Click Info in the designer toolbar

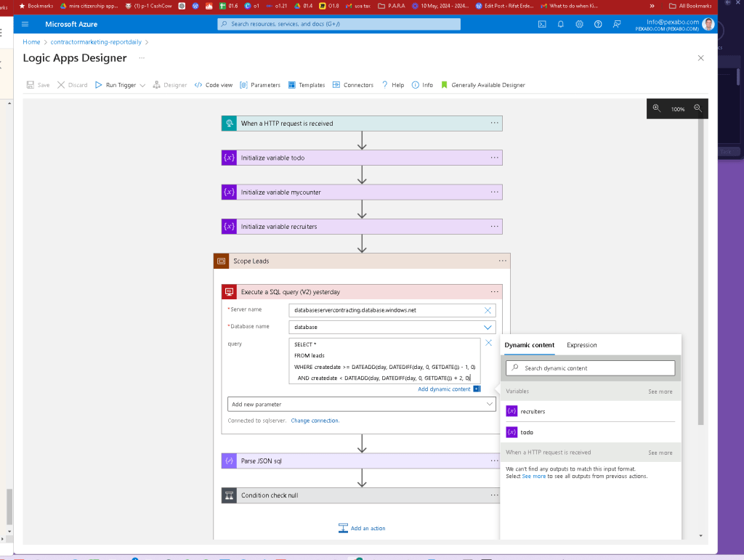point(422,85)
